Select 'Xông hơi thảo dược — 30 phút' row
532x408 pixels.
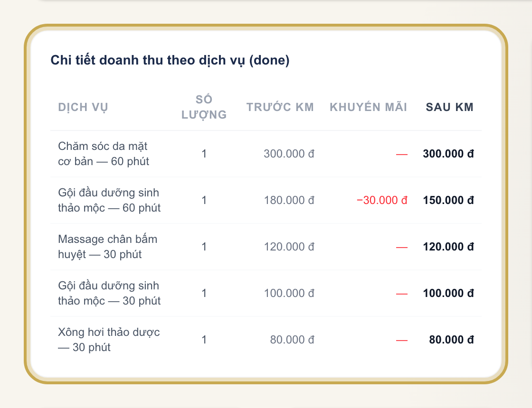[266, 340]
